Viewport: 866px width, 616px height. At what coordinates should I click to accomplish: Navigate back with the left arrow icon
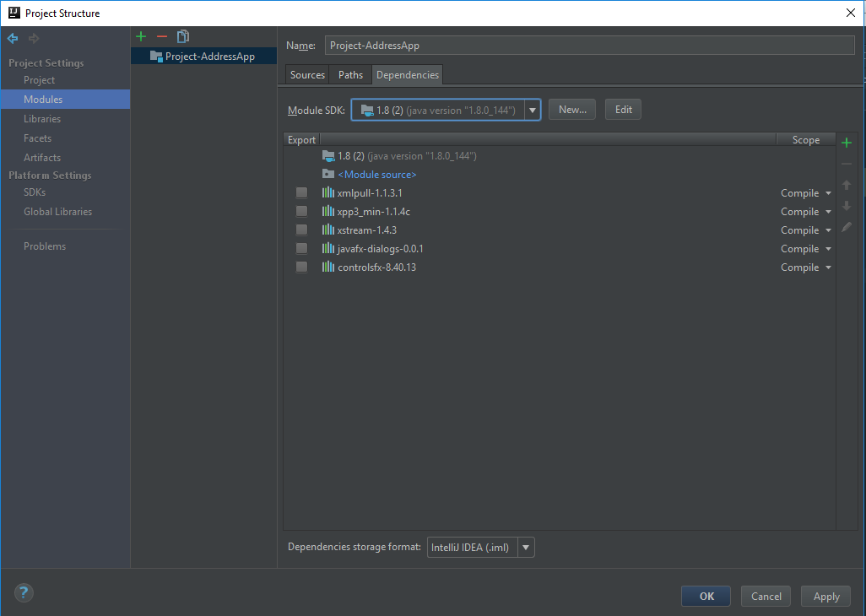pyautogui.click(x=12, y=38)
